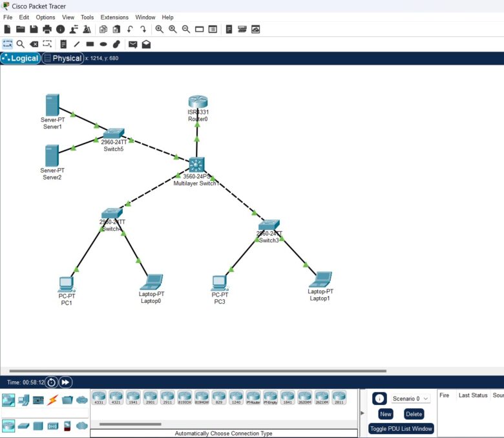Select Laptop0 on the canvas
This screenshot has height=438, width=504.
coord(151,282)
